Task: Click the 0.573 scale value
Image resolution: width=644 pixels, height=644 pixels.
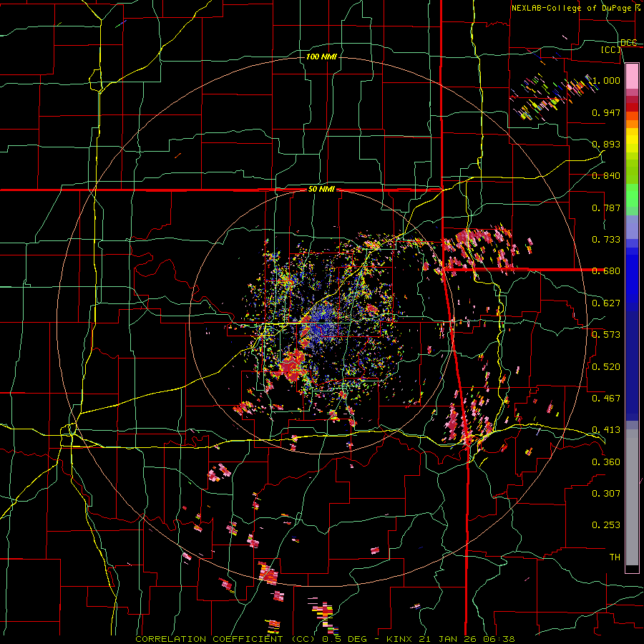Action: coord(606,335)
